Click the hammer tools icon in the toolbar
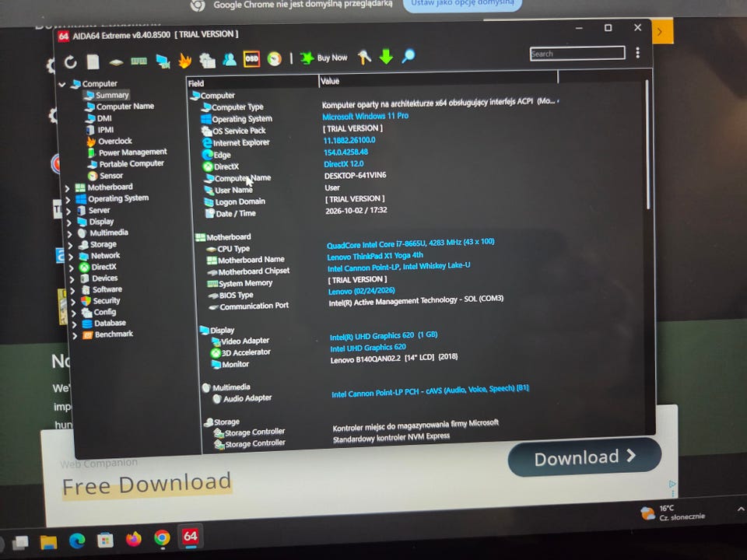The image size is (747, 560). pyautogui.click(x=364, y=57)
